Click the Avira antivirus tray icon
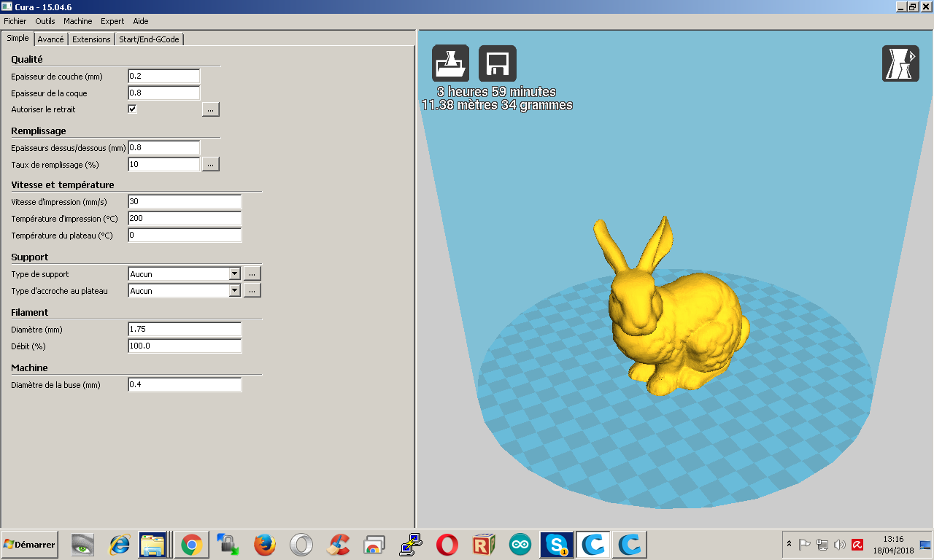 (858, 544)
